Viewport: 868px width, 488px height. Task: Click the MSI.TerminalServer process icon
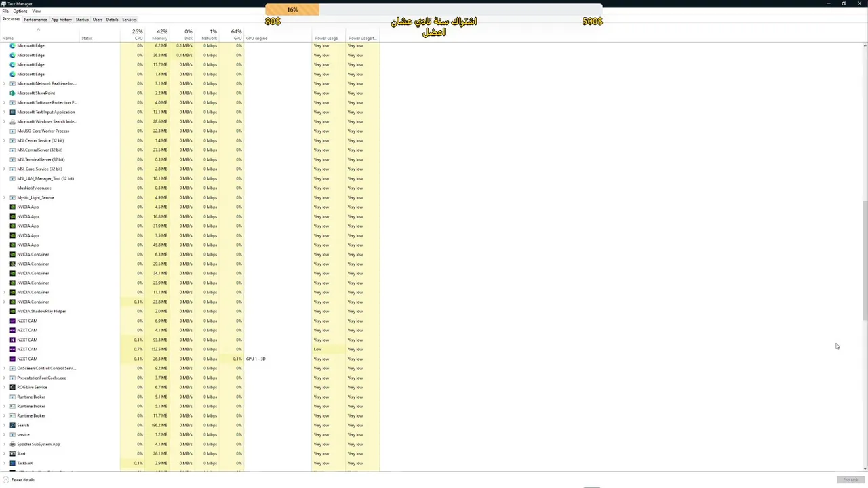[x=12, y=159]
